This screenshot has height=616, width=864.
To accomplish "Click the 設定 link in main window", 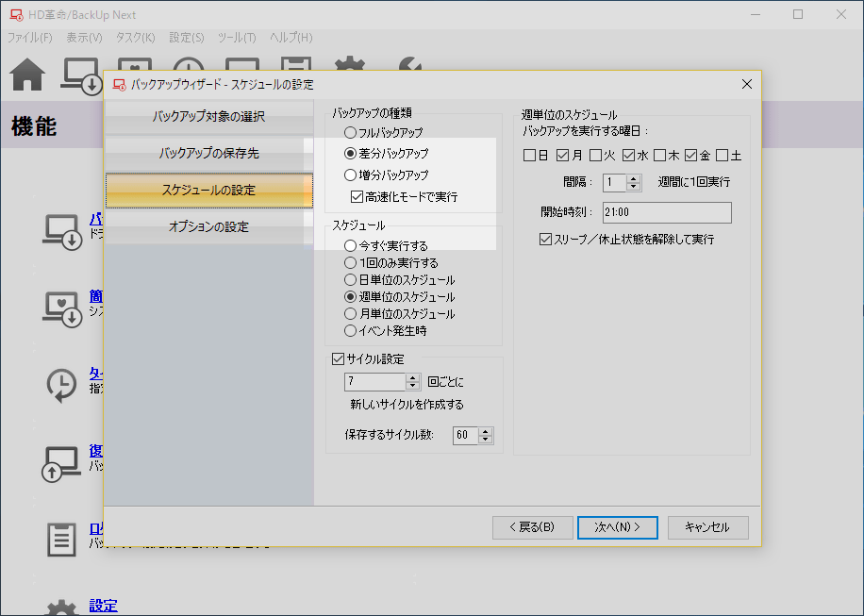I will 103,606.
